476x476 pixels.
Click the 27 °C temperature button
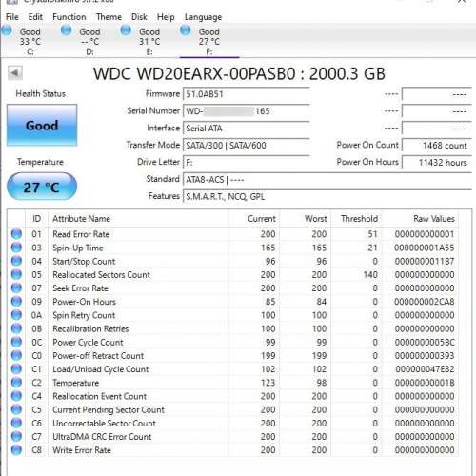click(x=42, y=187)
